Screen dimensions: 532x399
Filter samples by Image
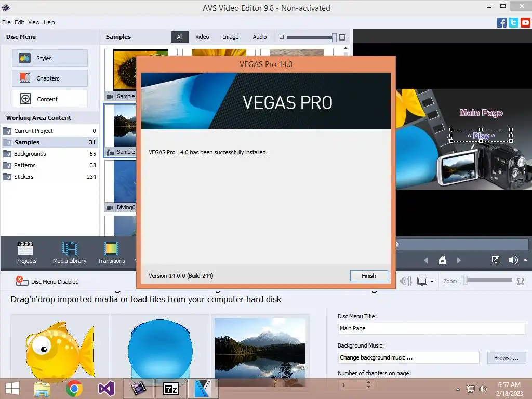(x=231, y=37)
